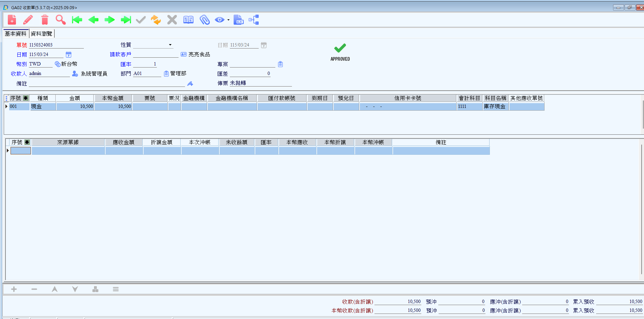Open the 性質 dropdown list

170,45
